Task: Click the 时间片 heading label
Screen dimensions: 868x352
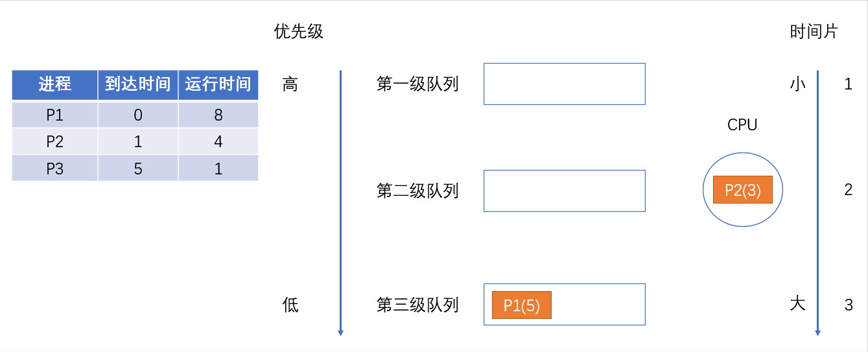Action: tap(814, 32)
